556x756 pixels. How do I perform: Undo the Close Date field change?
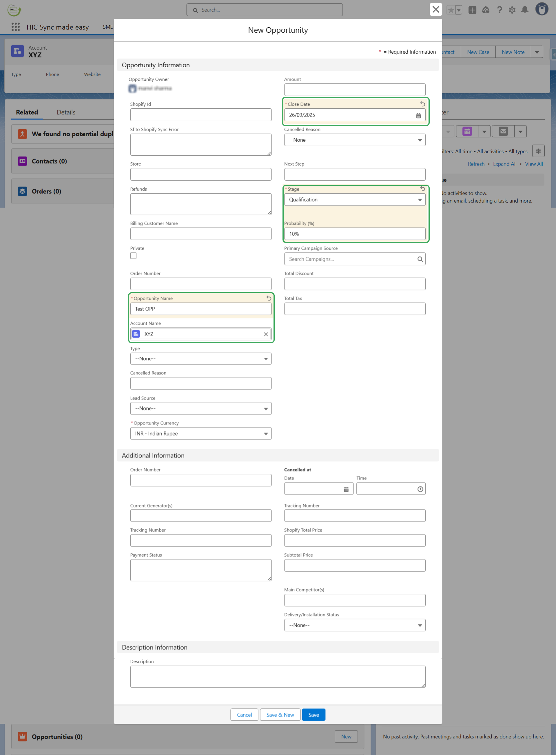pos(422,104)
